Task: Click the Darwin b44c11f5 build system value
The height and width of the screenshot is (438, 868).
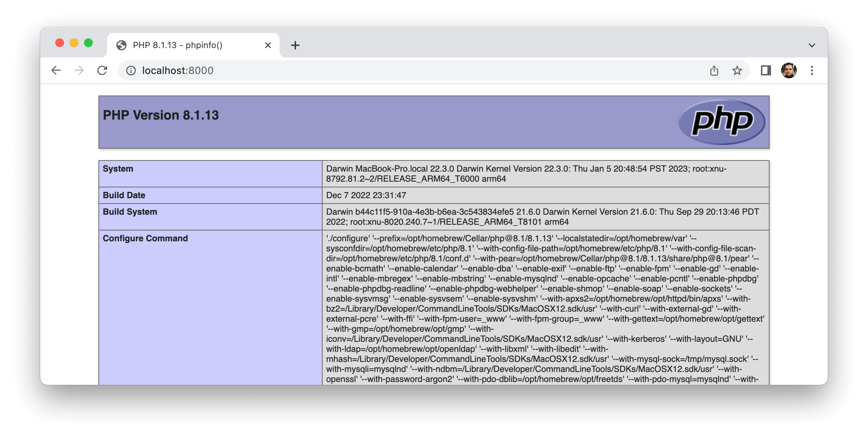Action: coord(542,217)
